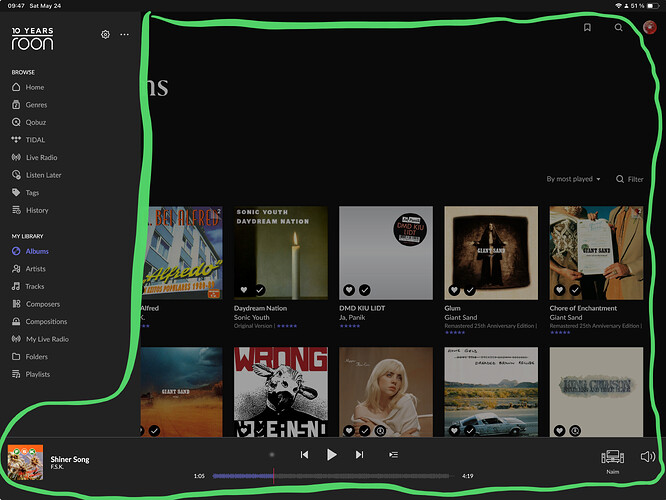Click the Roon 10 Years logo

tap(33, 39)
